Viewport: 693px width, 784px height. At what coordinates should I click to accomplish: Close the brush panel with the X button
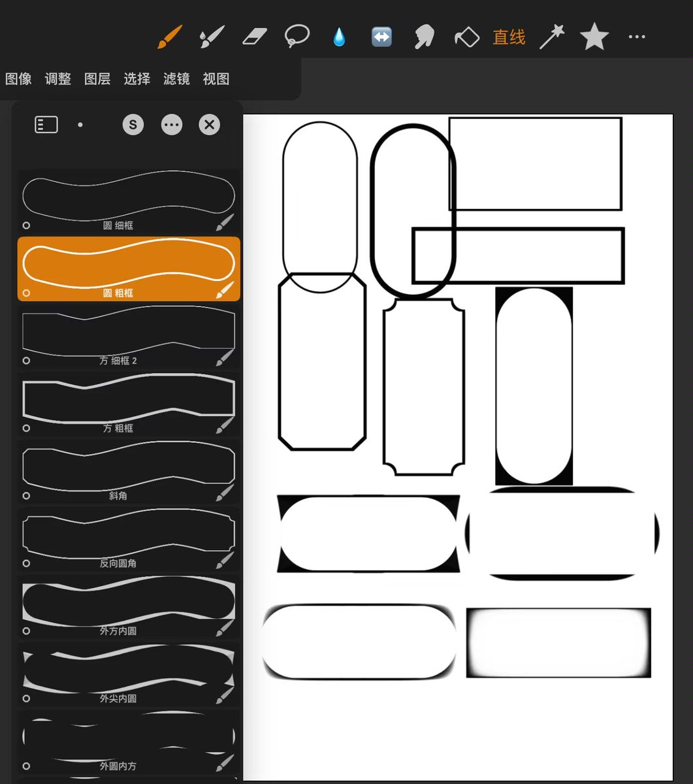pos(210,124)
